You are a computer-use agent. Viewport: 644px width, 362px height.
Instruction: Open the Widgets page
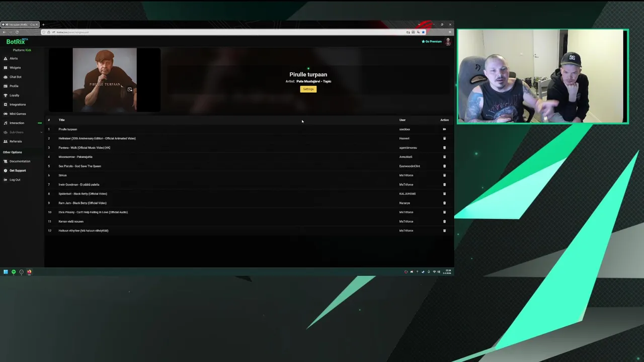click(x=15, y=67)
